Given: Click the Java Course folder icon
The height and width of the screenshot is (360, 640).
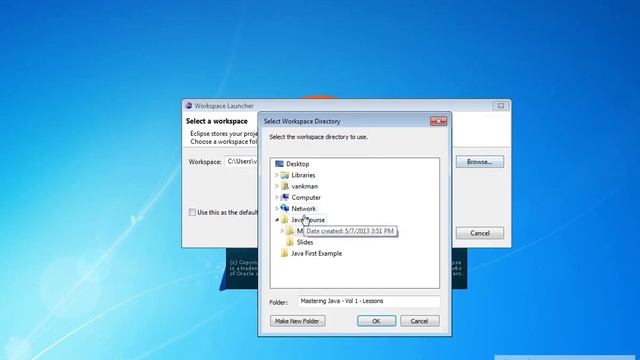Looking at the screenshot, I should coord(285,220).
